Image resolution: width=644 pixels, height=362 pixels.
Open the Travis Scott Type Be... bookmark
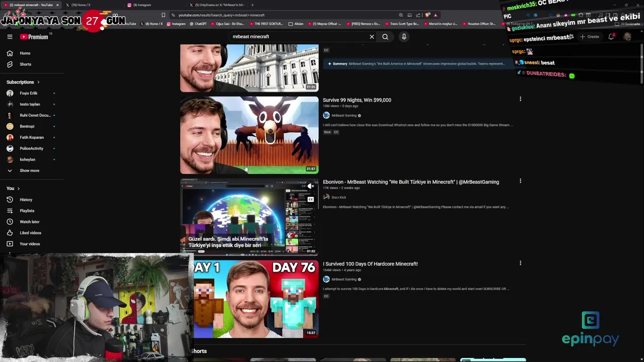[401, 24]
